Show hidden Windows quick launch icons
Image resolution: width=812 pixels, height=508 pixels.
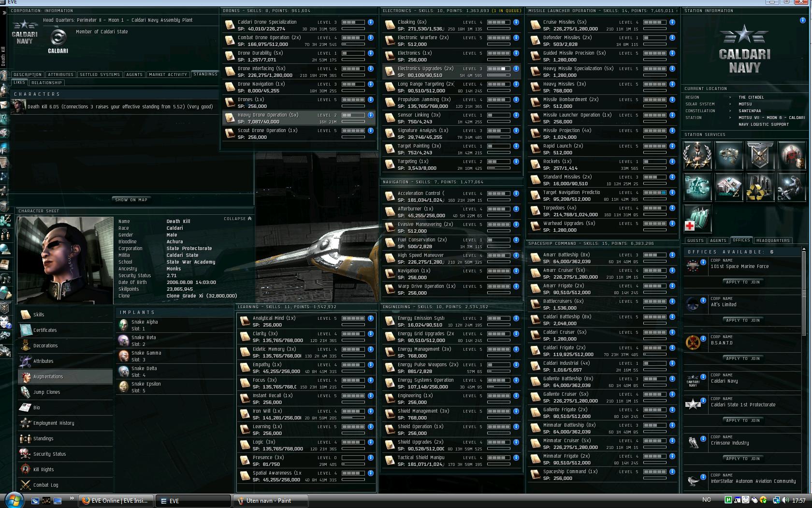72,498
